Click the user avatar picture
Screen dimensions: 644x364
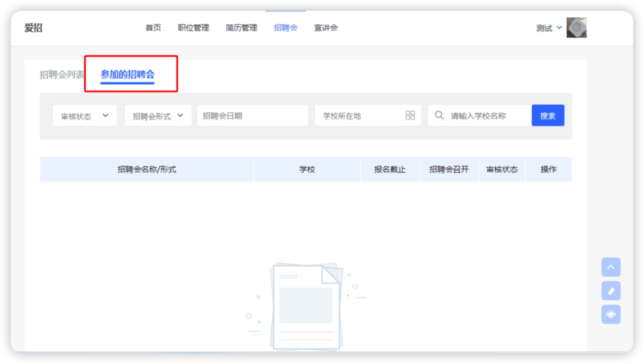coord(576,28)
